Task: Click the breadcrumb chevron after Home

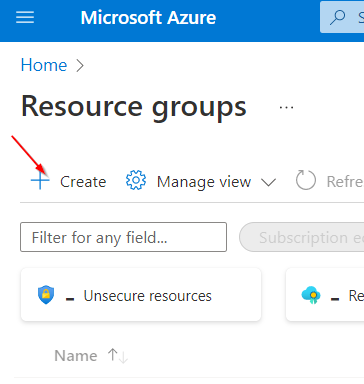Action: pos(80,65)
